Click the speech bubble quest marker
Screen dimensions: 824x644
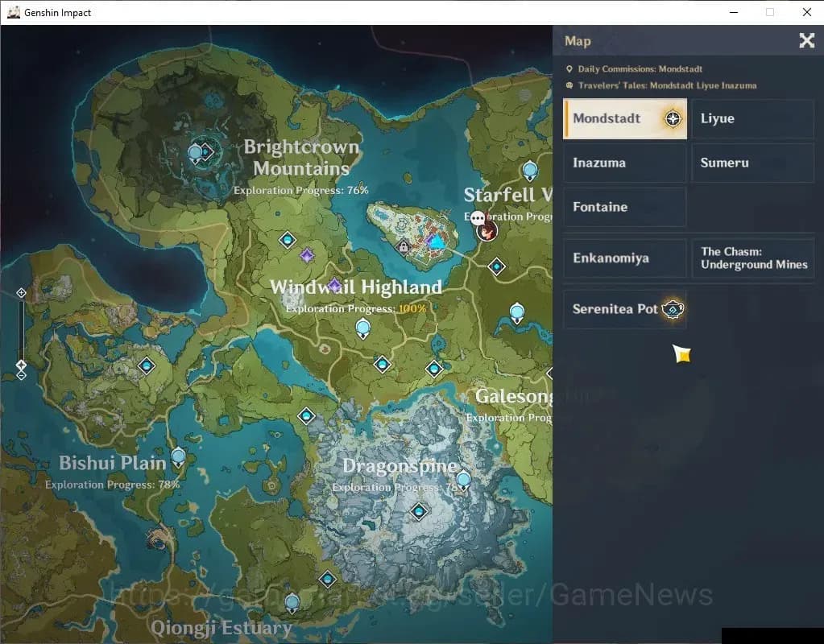point(477,217)
